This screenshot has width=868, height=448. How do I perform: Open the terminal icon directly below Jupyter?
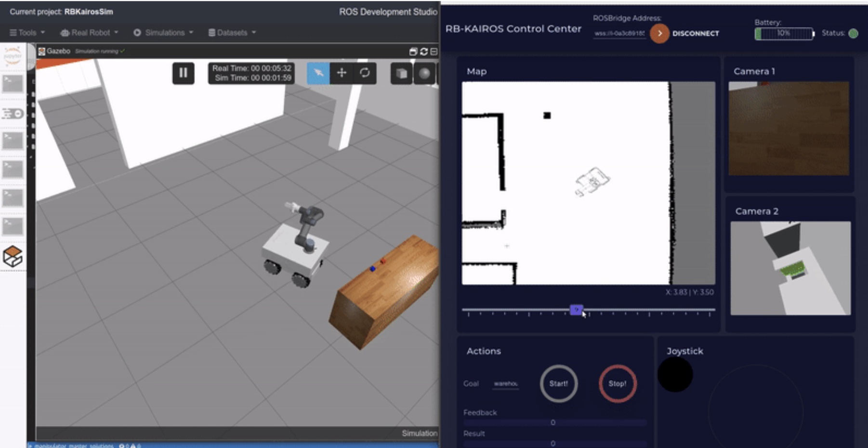coord(13,84)
